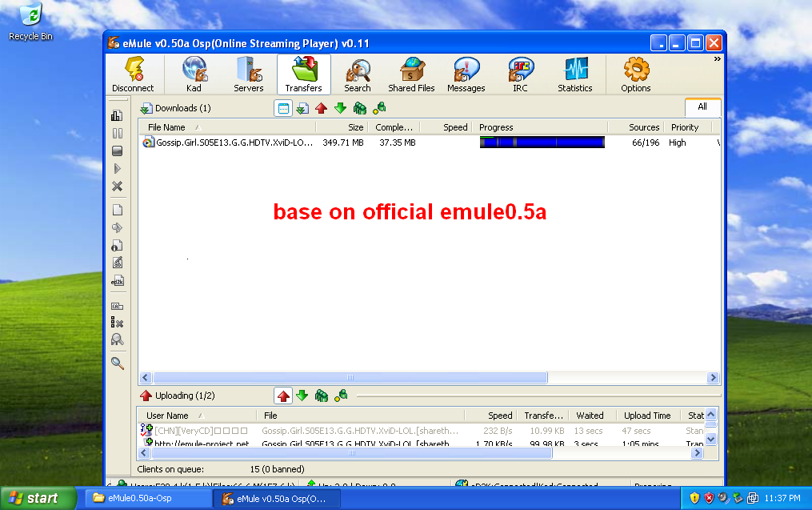The width and height of the screenshot is (812, 510).
Task: Switch to eMule0.50a-Osp folder taskbar button
Action: click(147, 499)
